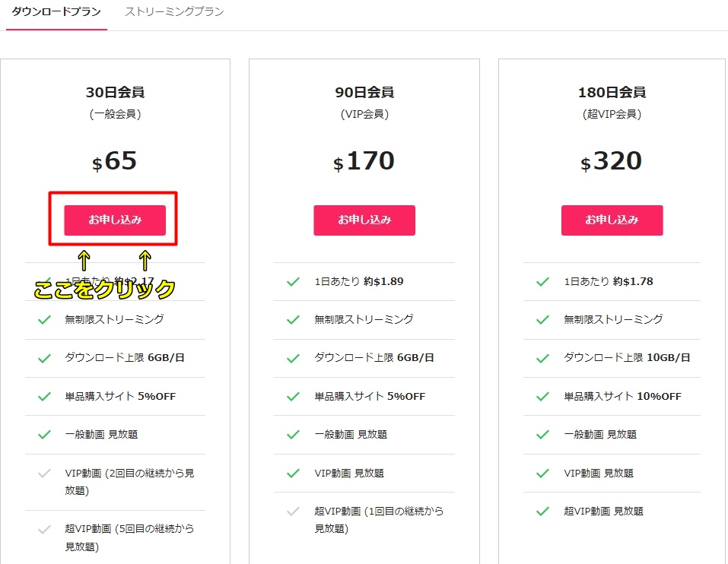Click お申し込み button for 90日会員 plan
The width and height of the screenshot is (728, 564).
[x=364, y=220]
